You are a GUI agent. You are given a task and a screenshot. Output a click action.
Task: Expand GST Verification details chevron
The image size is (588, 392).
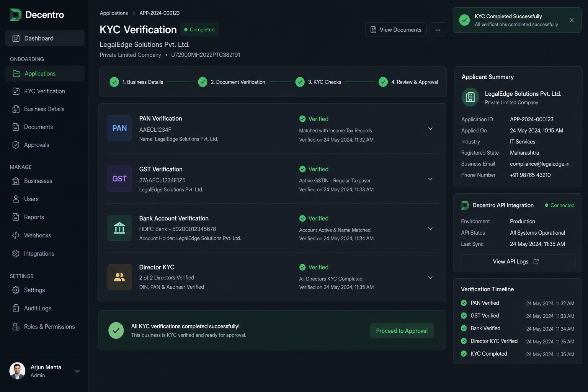(430, 179)
